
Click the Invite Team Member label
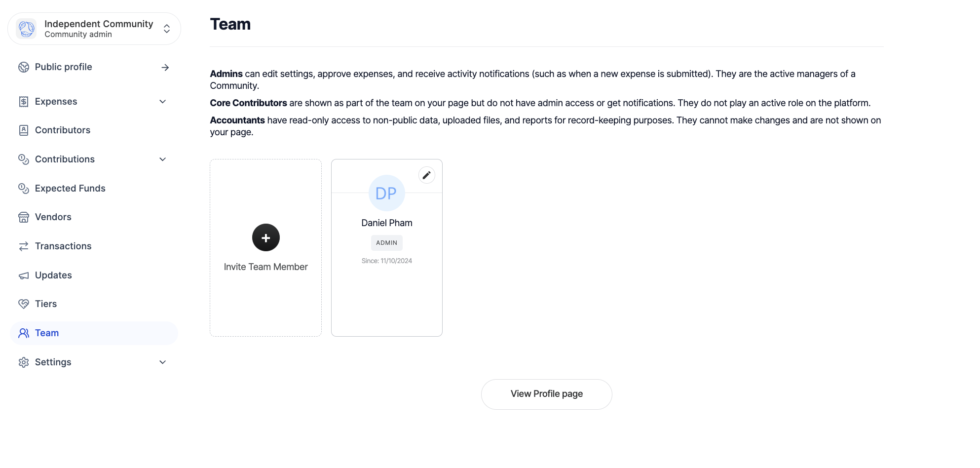click(265, 267)
